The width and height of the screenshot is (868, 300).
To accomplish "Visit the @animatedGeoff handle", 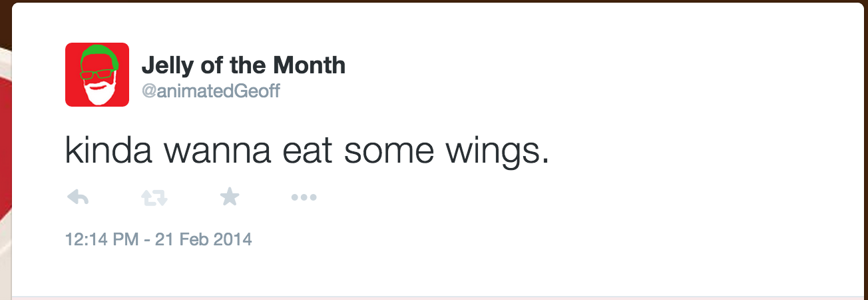I will tap(210, 90).
